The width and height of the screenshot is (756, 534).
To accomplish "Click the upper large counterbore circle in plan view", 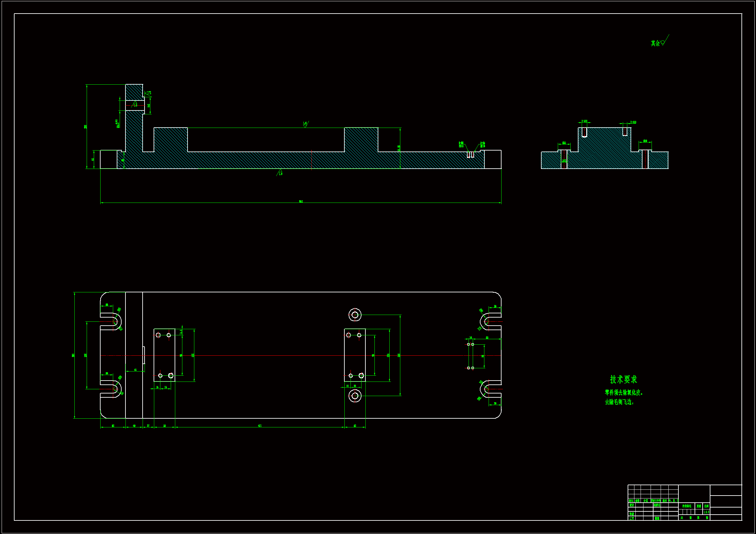I will coord(355,315).
